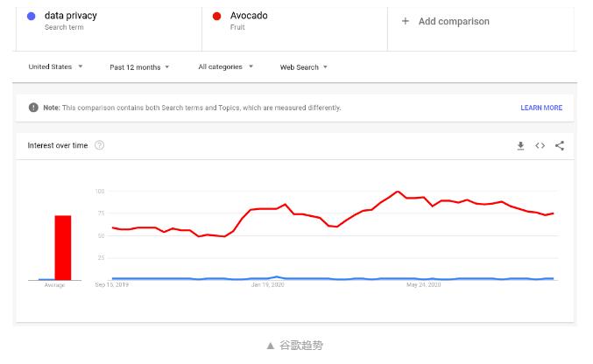This screenshot has height=364, width=593.
Task: Click the plus icon for Add comparison
Action: tap(405, 21)
